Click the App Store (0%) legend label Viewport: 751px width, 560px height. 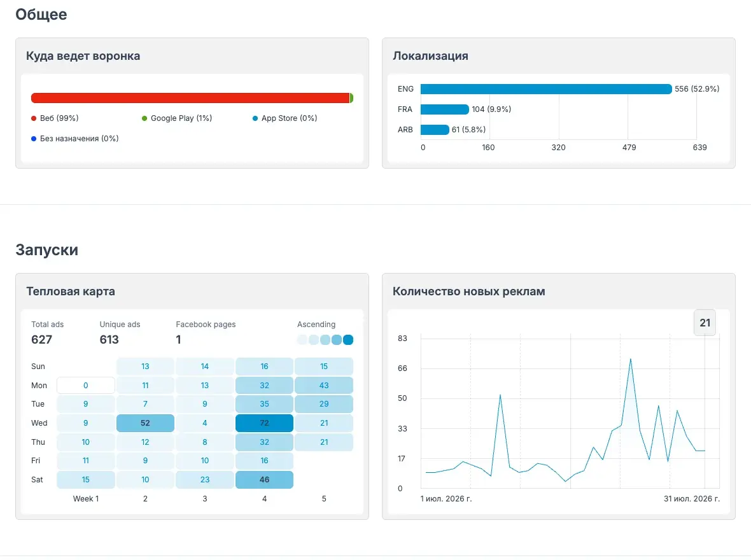[290, 118]
